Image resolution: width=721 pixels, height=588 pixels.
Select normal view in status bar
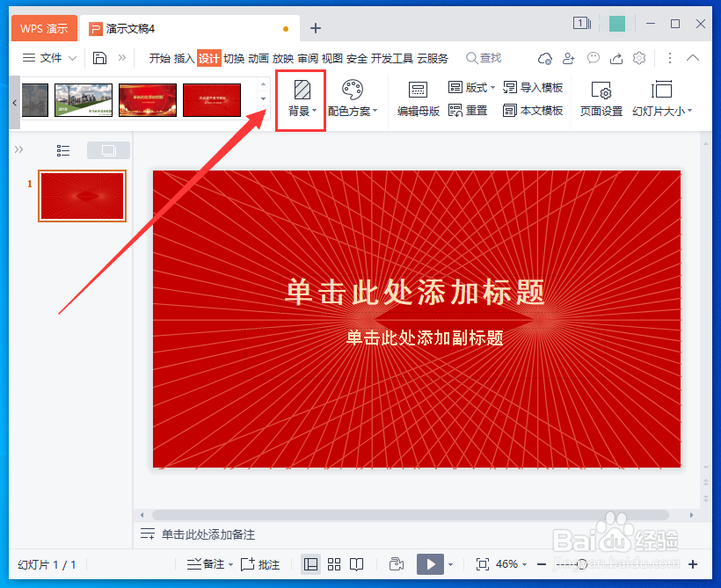point(311,564)
